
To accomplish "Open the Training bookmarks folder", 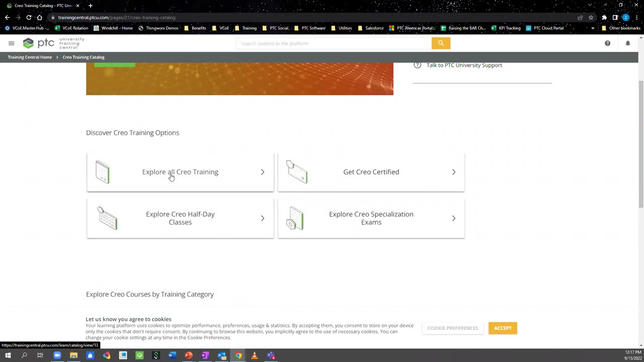I will [x=246, y=28].
